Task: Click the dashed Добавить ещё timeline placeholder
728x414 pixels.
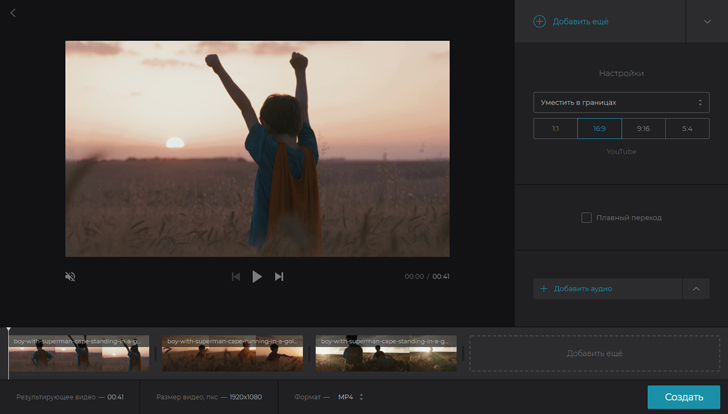Action: (594, 353)
